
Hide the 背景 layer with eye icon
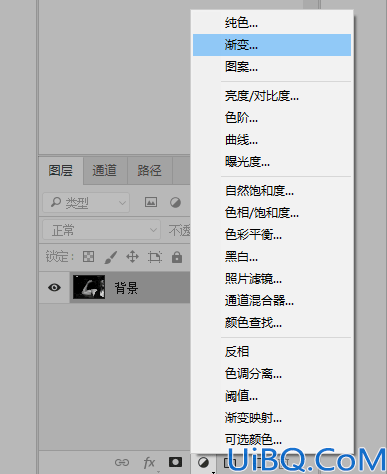(54, 287)
